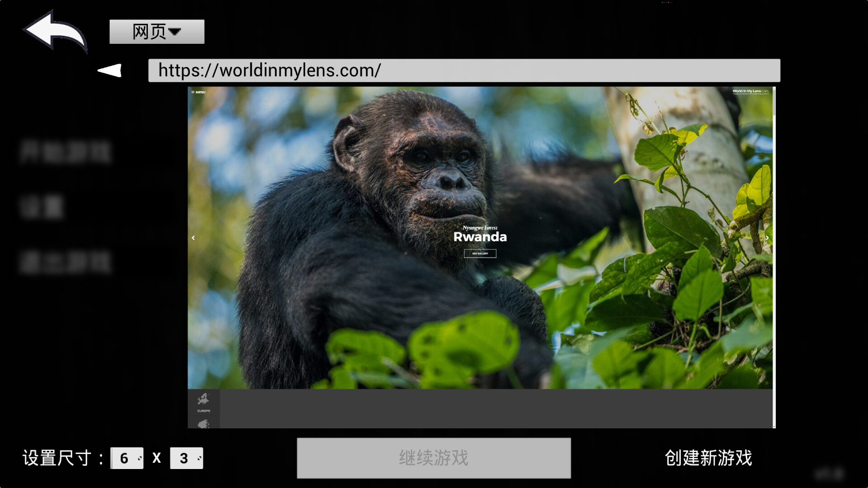The height and width of the screenshot is (488, 868).
Task: Open the width size dropdown showing 6
Action: [x=127, y=458]
